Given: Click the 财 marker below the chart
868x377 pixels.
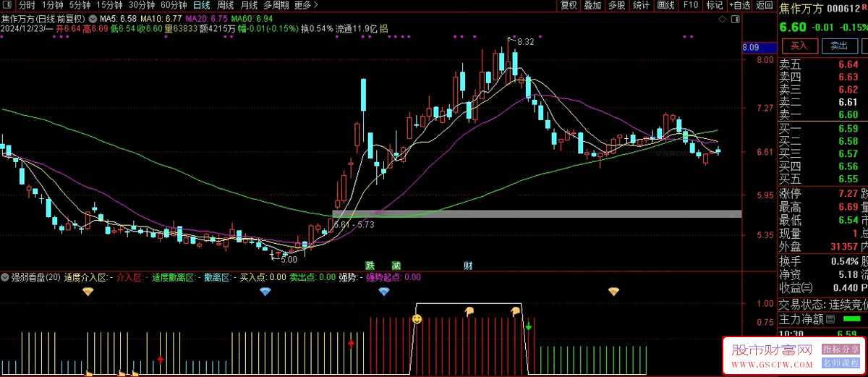Looking at the screenshot, I should coord(468,266).
